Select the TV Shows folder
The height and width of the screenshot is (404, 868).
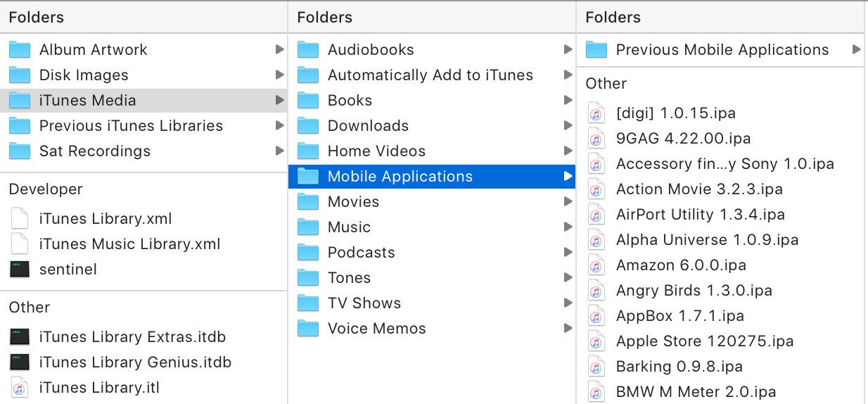[x=432, y=303]
